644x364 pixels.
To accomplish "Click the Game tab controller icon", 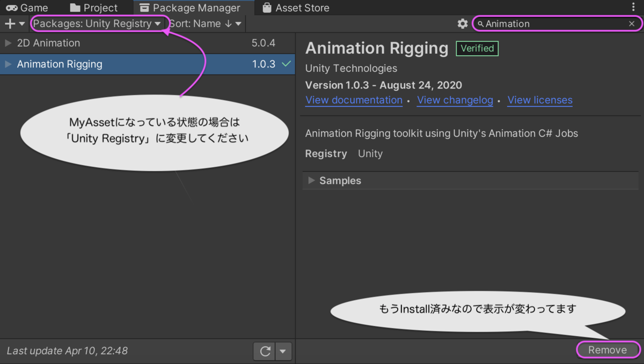I will coord(12,8).
